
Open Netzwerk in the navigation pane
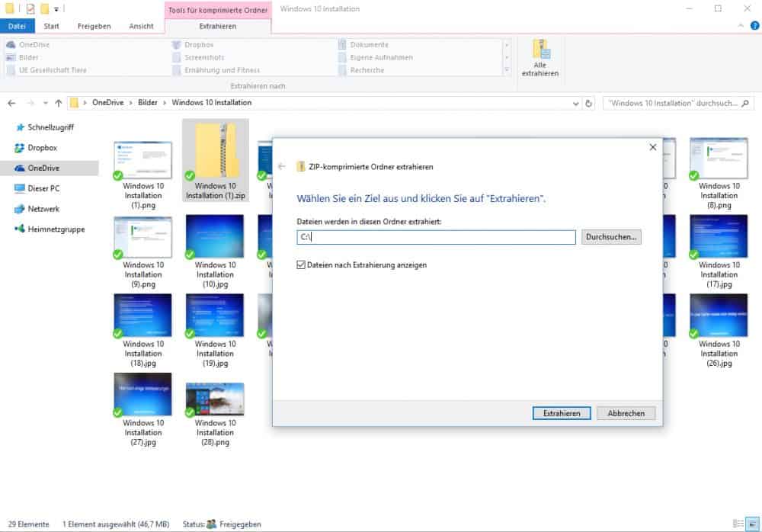(x=37, y=209)
